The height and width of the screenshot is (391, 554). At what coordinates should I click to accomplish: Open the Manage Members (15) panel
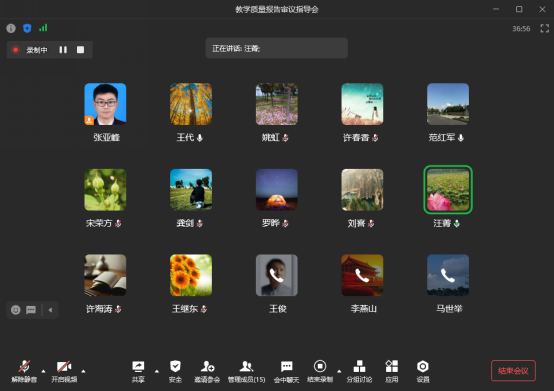pos(246,371)
